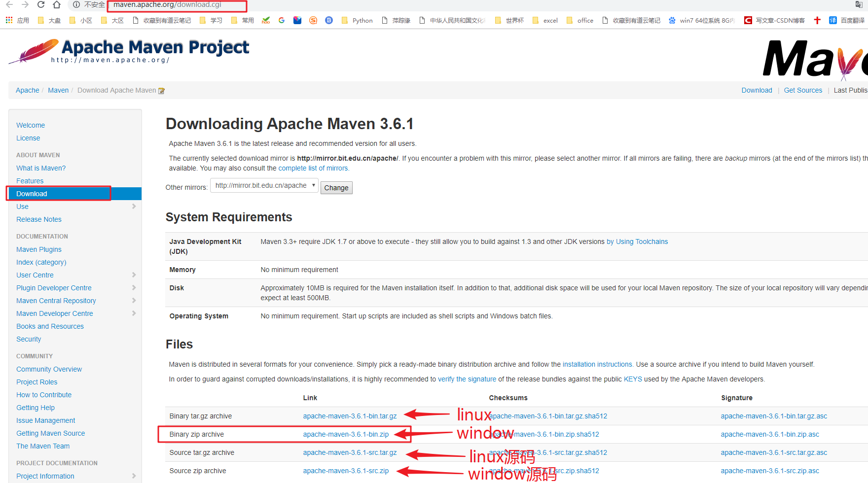Open the 大区 bookmark folder
The width and height of the screenshot is (868, 483).
click(x=112, y=20)
